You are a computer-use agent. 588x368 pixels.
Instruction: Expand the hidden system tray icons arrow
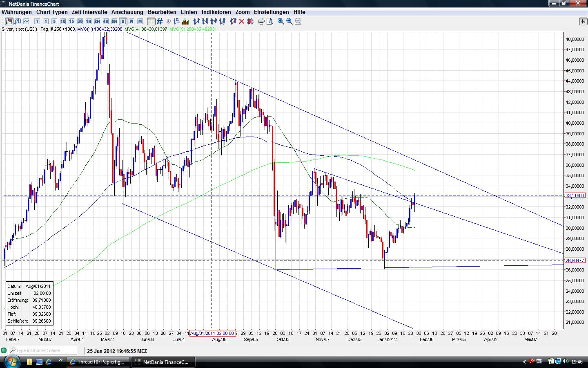[x=525, y=361]
